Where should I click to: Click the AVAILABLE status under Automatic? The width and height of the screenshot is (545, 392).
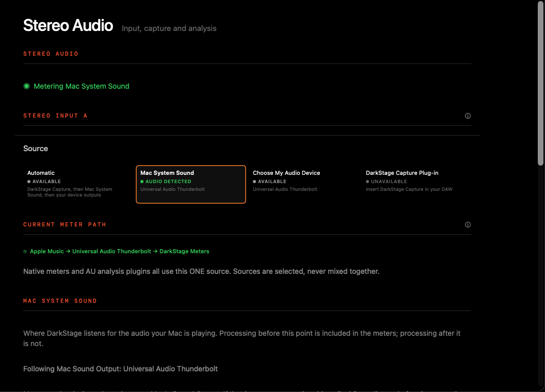coord(46,182)
